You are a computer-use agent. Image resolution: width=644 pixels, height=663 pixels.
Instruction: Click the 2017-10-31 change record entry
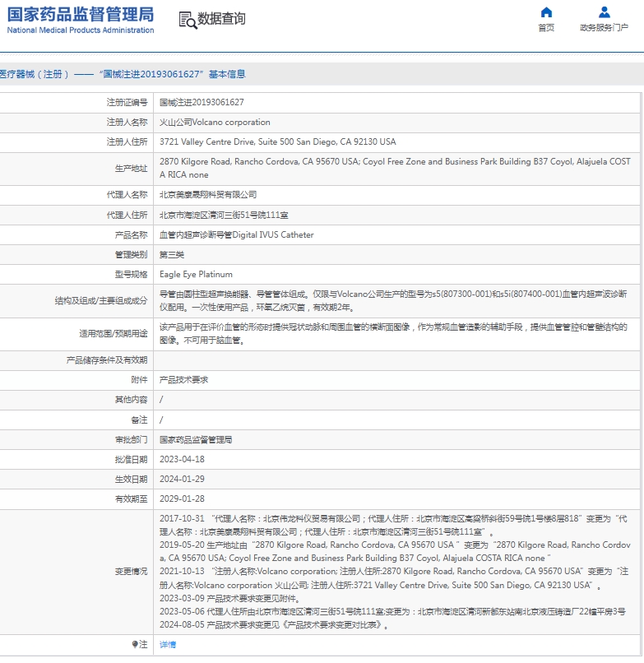(393, 525)
